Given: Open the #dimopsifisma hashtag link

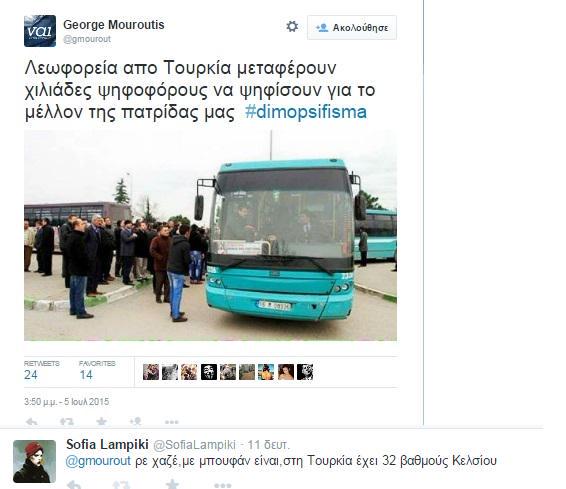Looking at the screenshot, I should click(x=306, y=112).
